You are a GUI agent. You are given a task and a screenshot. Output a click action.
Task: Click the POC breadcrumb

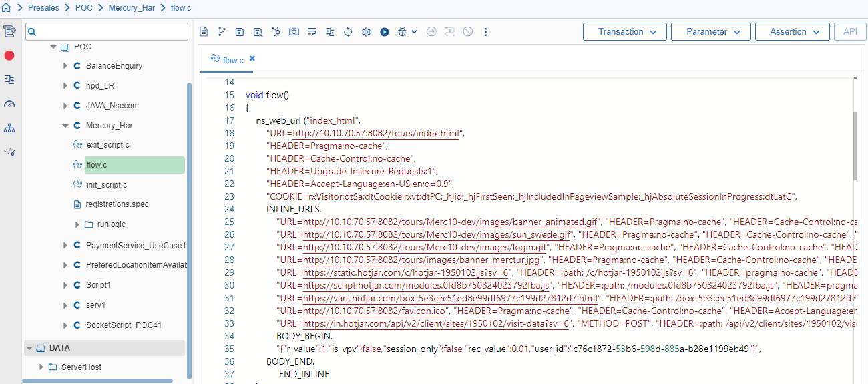coord(84,8)
